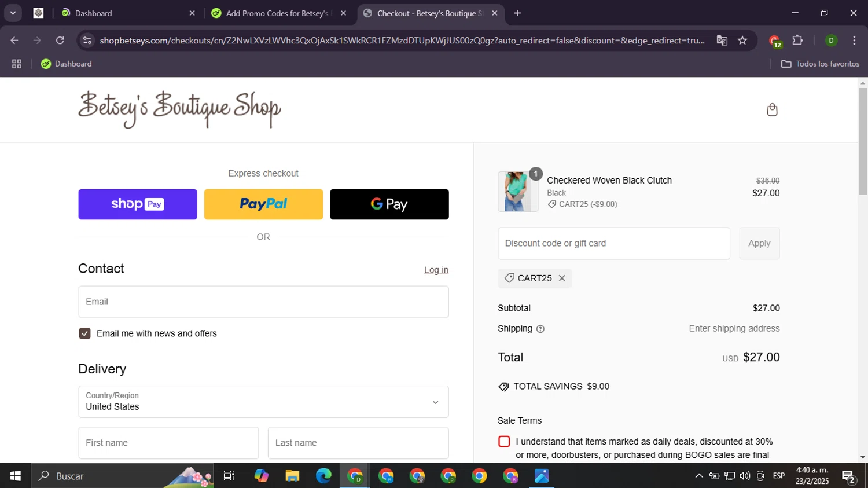The width and height of the screenshot is (868, 488).
Task: Check the Sale Terms agreement checkbox
Action: click(x=504, y=442)
